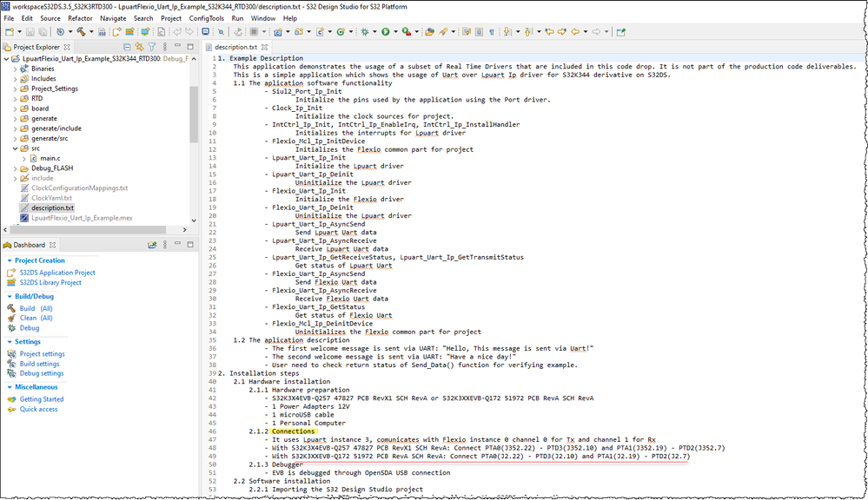
Task: Open the Window menu
Action: 263,18
